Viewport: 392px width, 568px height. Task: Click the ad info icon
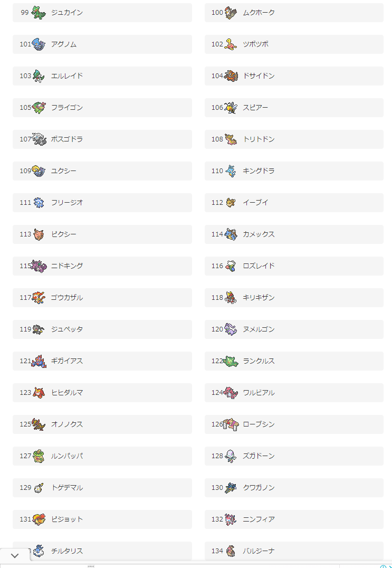tap(383, 566)
